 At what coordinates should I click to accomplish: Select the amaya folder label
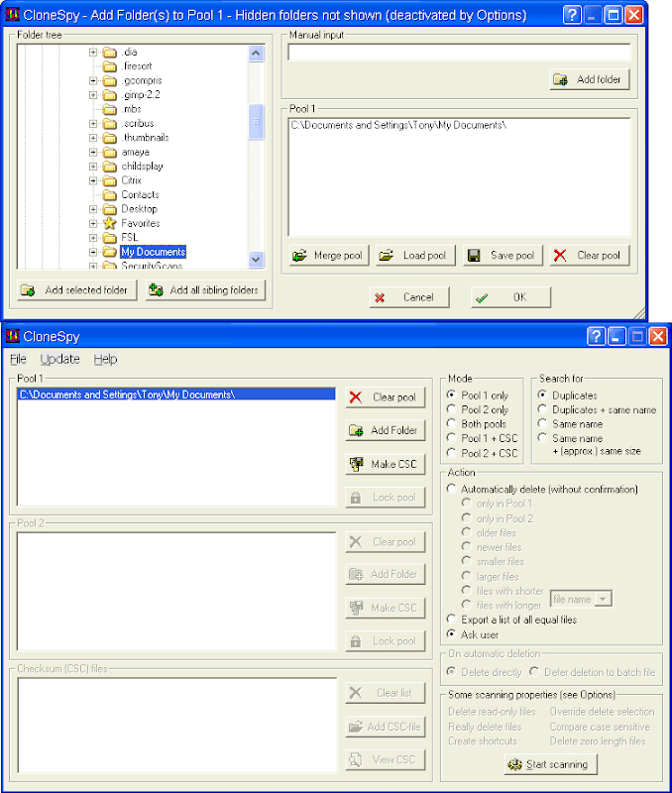tap(135, 153)
